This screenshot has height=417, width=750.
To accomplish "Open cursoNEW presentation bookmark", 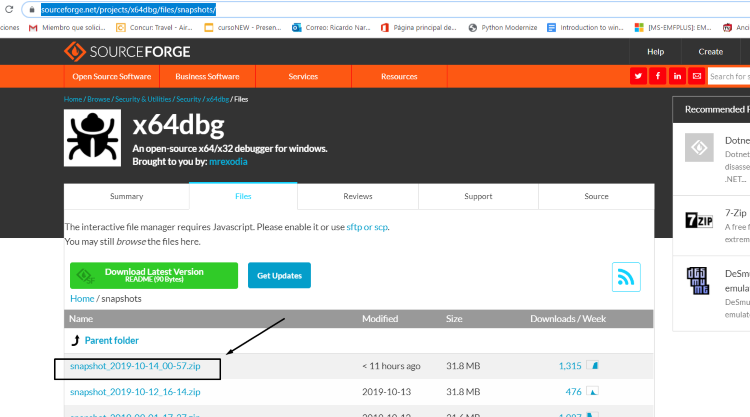I will (x=243, y=28).
